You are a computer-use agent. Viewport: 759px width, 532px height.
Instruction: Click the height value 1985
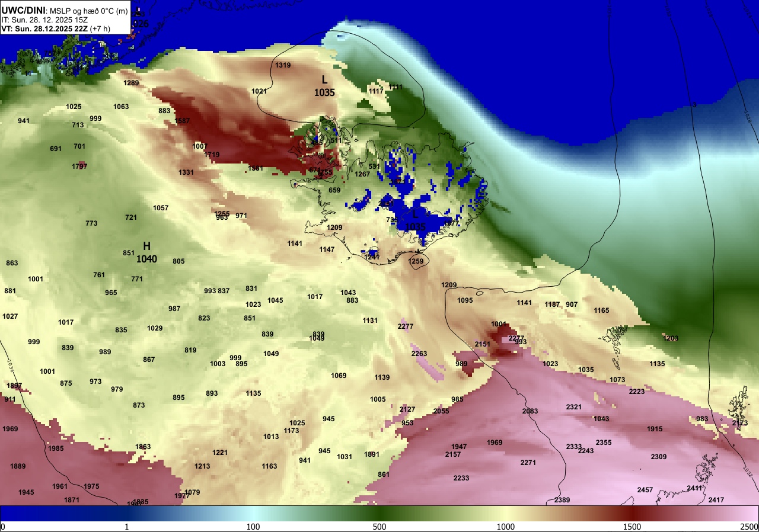[56, 448]
